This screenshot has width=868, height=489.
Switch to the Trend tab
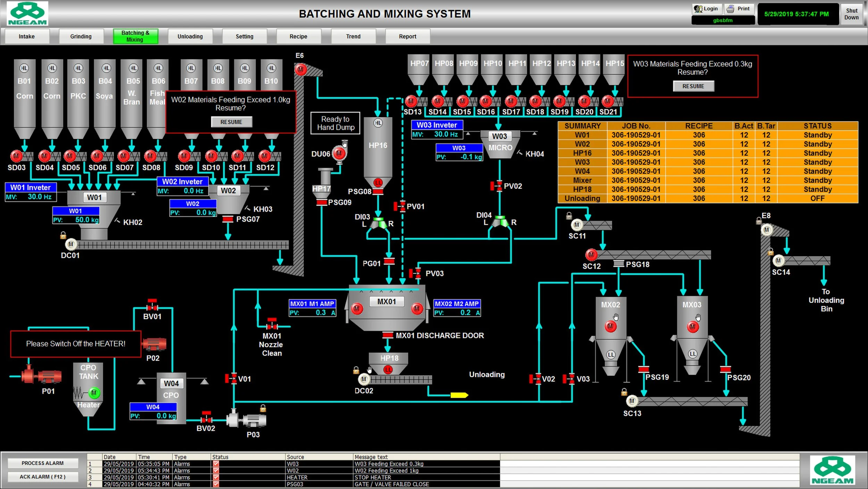(x=353, y=36)
